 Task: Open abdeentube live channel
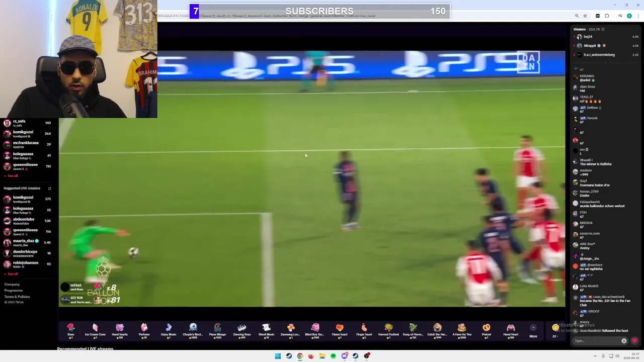coord(28,221)
